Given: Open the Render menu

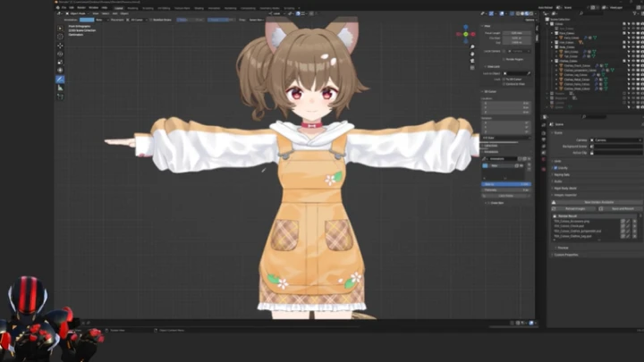Looking at the screenshot, I should click(x=80, y=7).
